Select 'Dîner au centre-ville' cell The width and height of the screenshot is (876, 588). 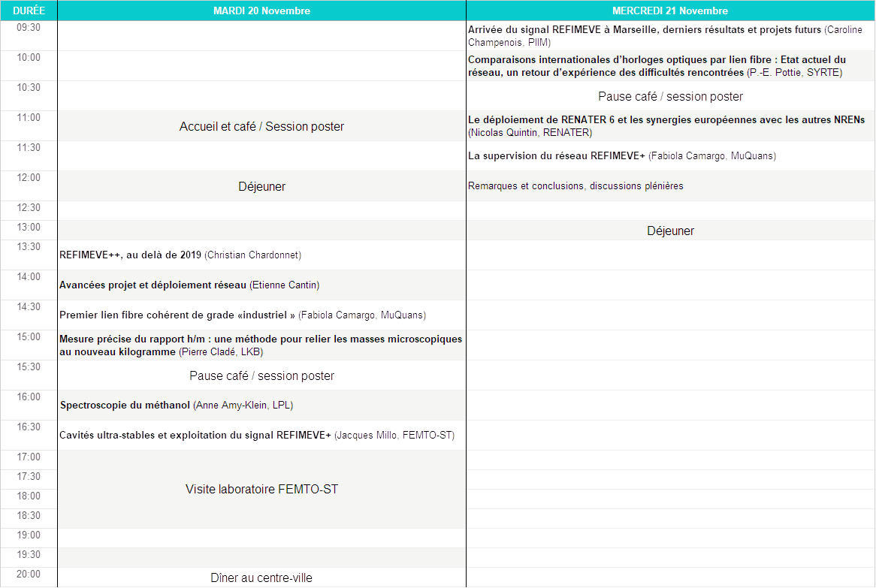[x=261, y=577]
